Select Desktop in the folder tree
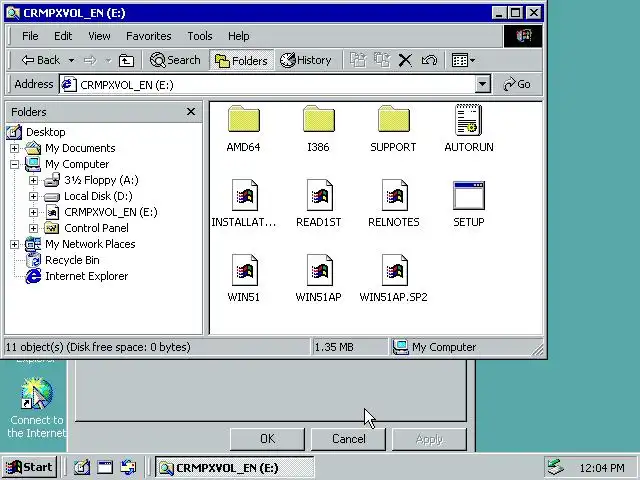Viewport: 640px width, 480px height. point(45,132)
